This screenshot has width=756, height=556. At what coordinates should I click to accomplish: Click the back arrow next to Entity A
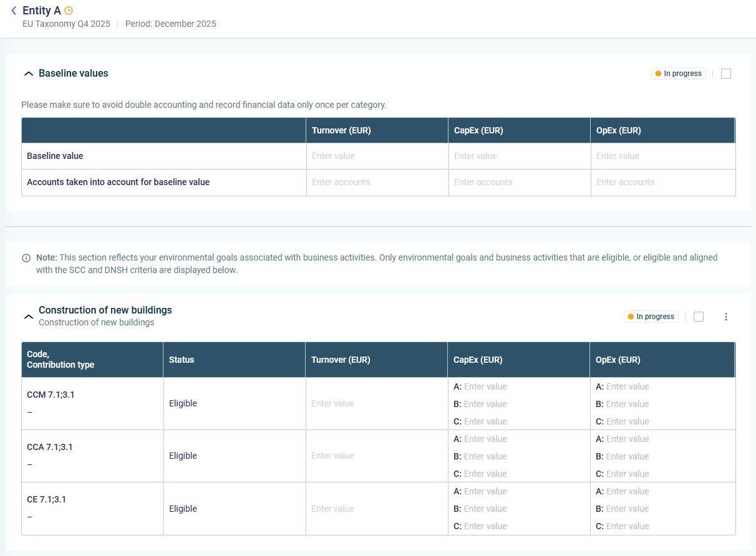tap(14, 11)
